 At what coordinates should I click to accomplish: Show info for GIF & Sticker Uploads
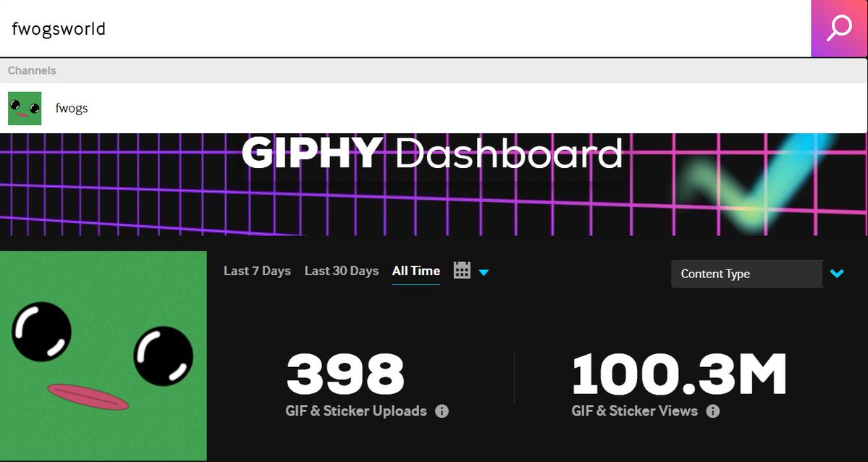pos(442,411)
